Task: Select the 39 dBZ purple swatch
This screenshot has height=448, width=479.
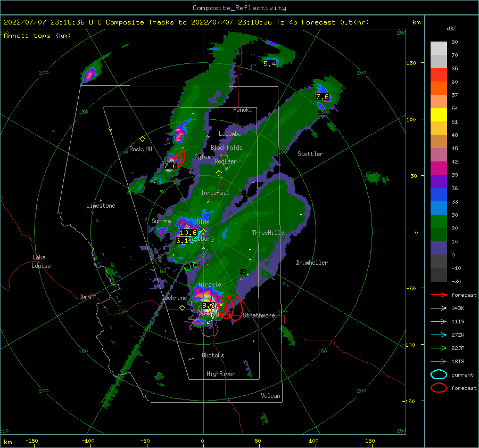Action: 439,181
